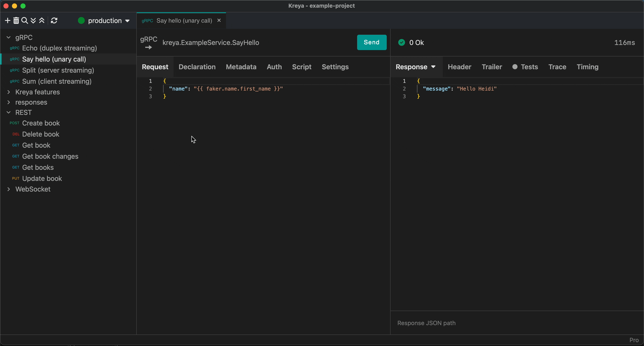644x346 pixels.
Task: Click the plus icon to add new item
Action: tap(7, 20)
